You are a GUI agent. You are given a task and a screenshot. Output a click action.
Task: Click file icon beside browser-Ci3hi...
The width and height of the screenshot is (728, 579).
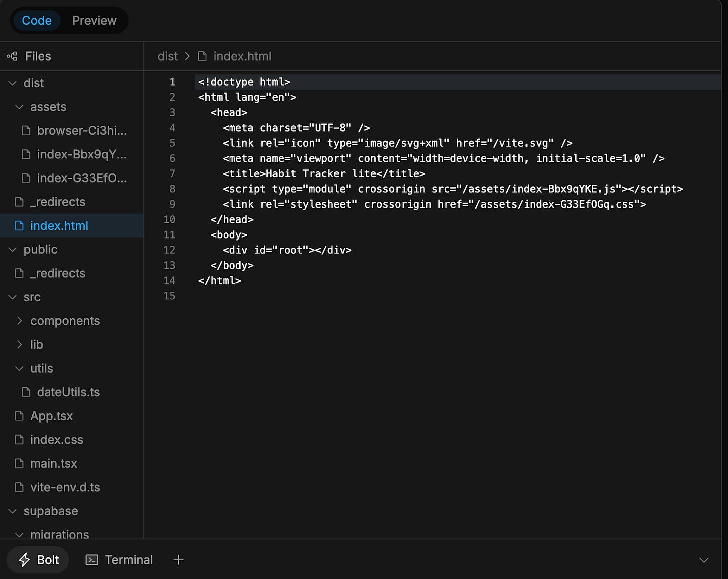coord(26,130)
